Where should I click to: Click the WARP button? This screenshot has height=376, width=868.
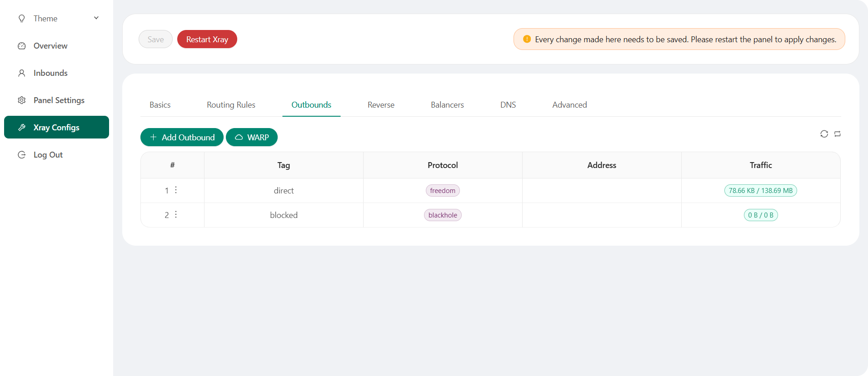[x=252, y=137]
